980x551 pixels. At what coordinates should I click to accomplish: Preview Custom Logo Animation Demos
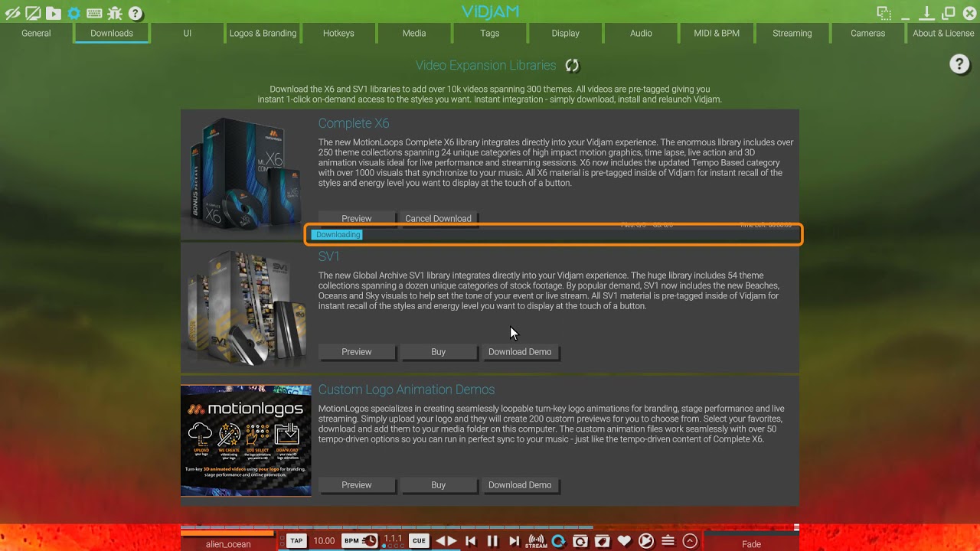click(357, 485)
